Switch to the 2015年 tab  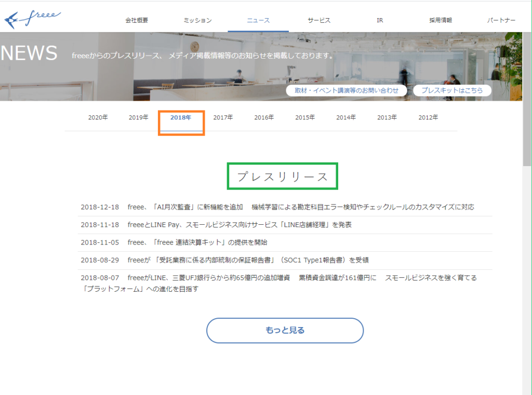click(x=305, y=117)
